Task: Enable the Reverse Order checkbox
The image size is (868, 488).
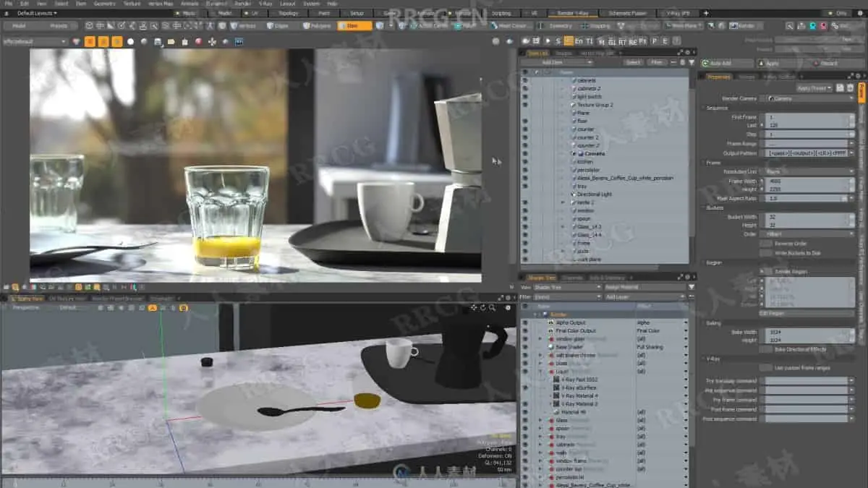Action: 765,244
